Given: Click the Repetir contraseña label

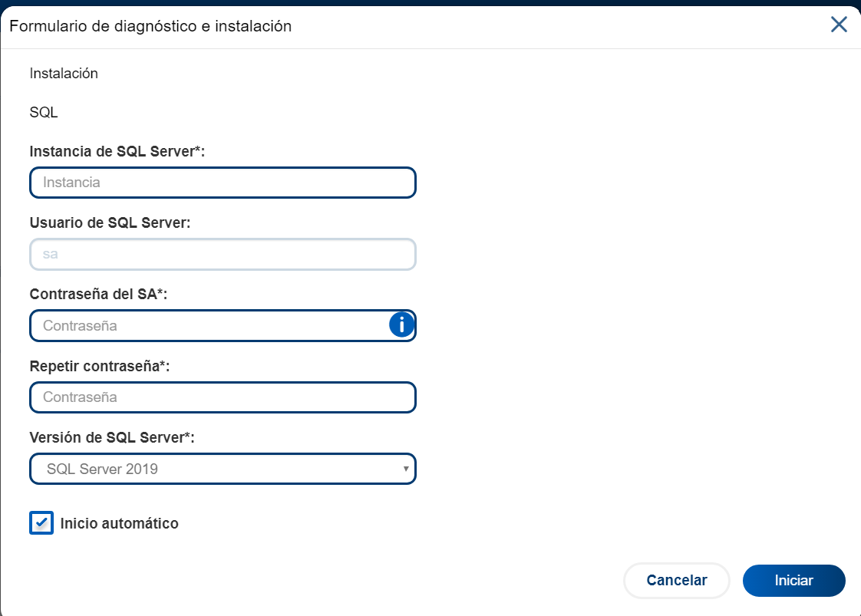Looking at the screenshot, I should point(99,366).
